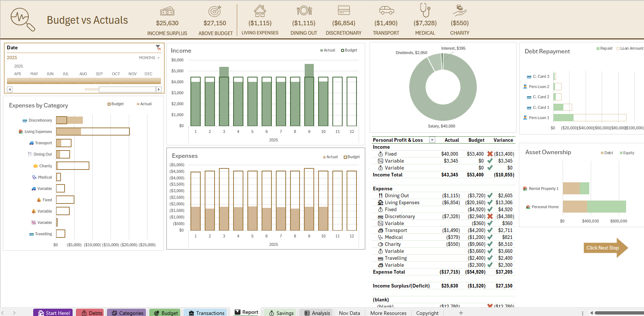
Task: Add a new sheet with plus button
Action: pos(461,313)
